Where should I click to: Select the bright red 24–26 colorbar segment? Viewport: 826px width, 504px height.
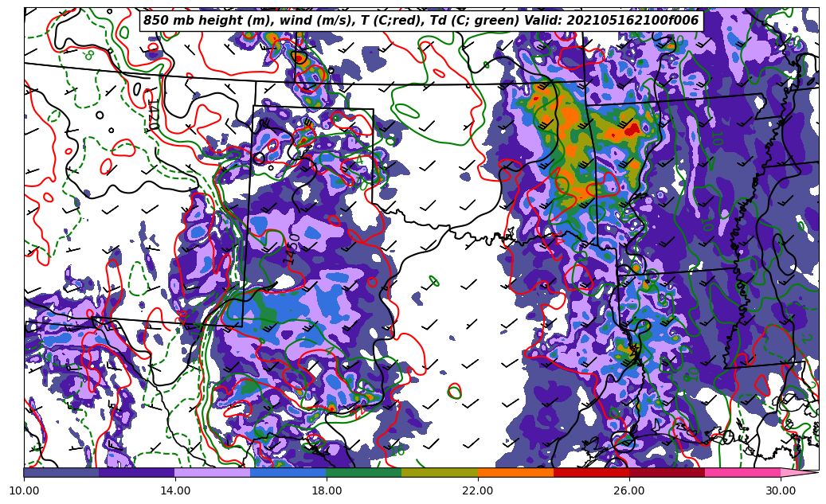coord(591,473)
